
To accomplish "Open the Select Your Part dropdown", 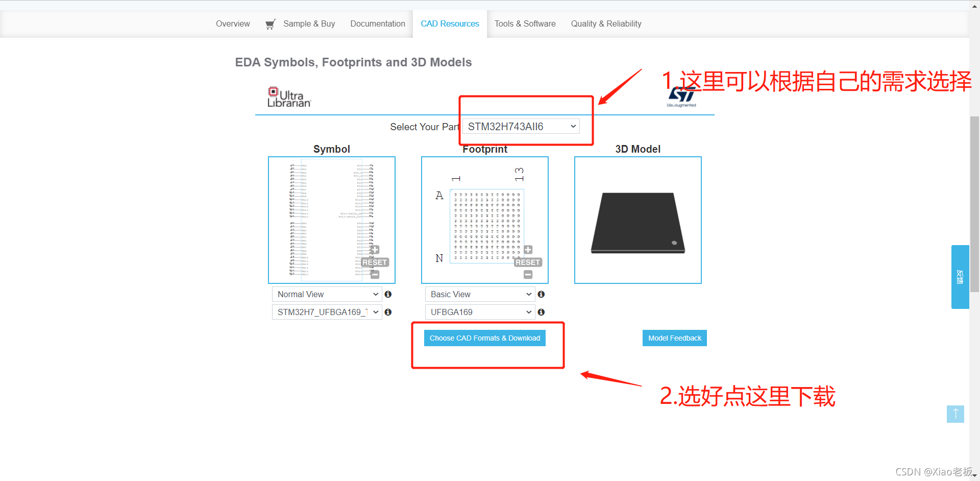I will (521, 126).
